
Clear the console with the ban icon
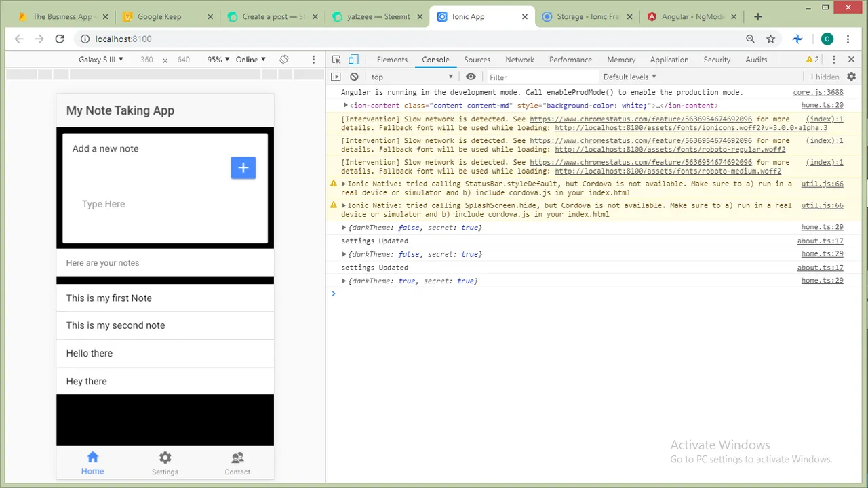pos(354,77)
